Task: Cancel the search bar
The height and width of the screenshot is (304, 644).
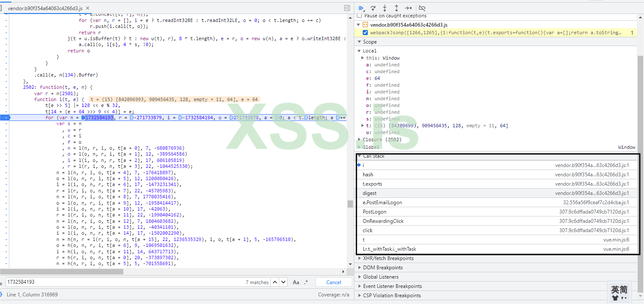Action: (x=333, y=282)
